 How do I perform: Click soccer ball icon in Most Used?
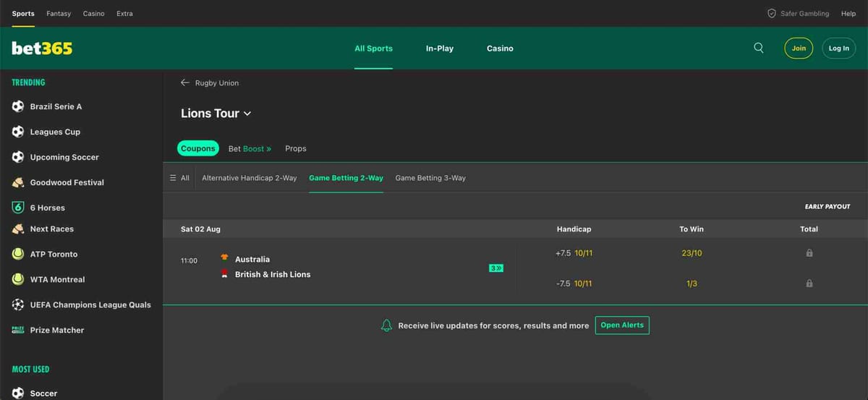pos(18,393)
